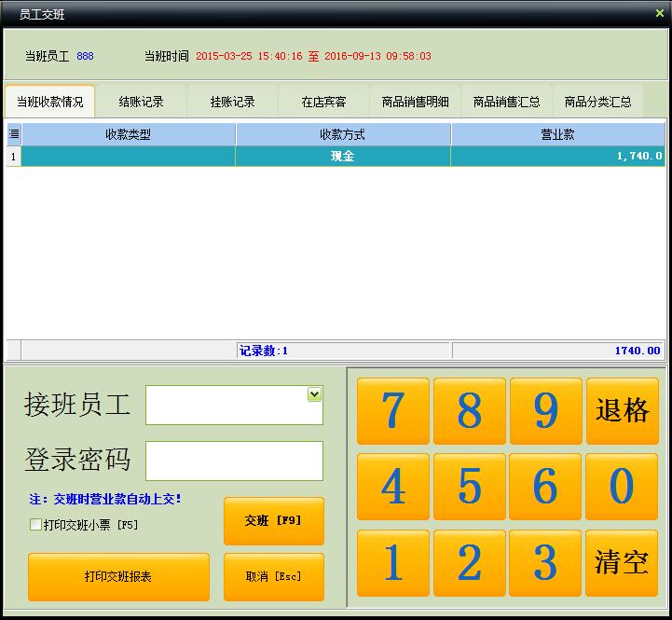Focus the 接班员工 combo box field

234,405
